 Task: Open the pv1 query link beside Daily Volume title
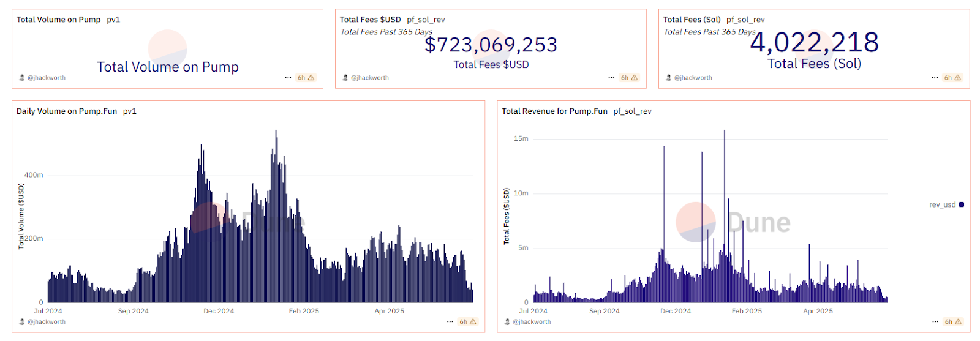[130, 111]
